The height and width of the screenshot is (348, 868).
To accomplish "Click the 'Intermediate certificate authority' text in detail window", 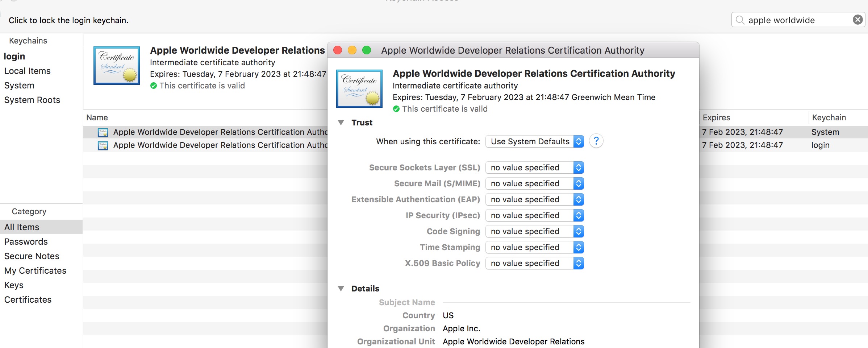I will [455, 86].
